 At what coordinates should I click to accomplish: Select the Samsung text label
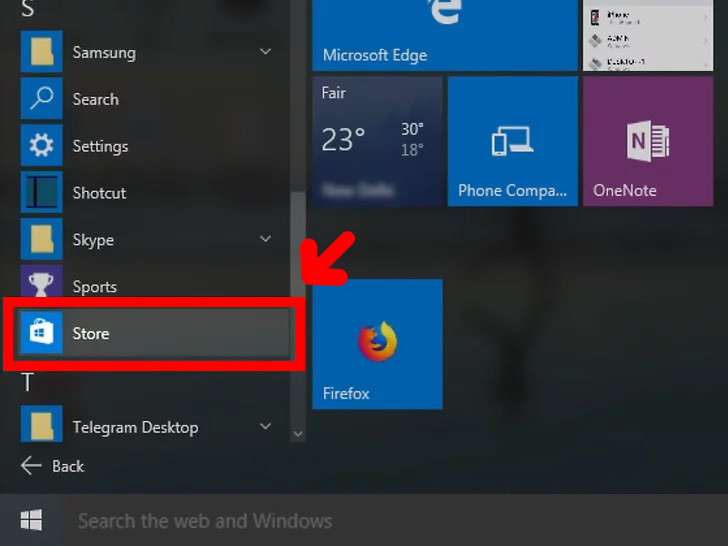point(104,52)
